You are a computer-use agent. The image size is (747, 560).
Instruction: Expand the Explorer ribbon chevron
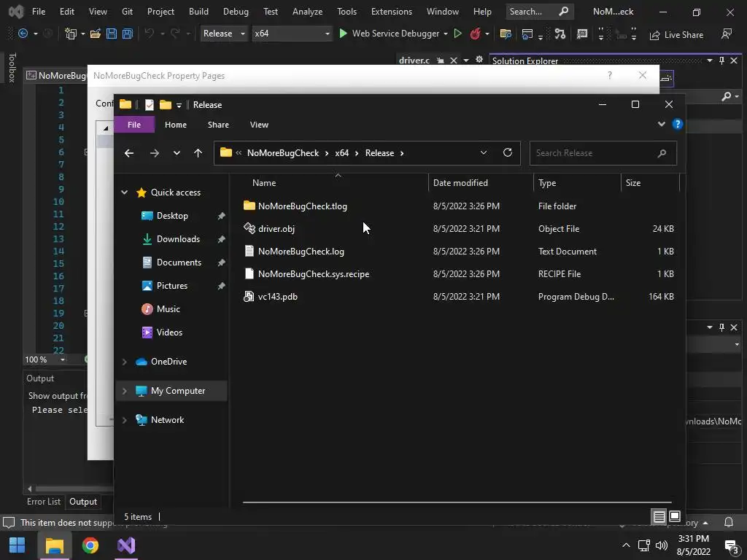[x=661, y=124]
